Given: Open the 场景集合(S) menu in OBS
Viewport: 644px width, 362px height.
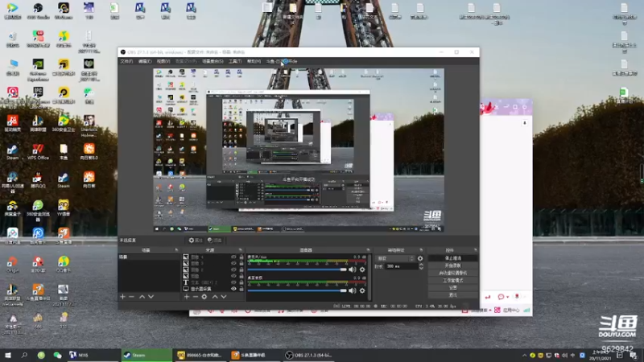Looking at the screenshot, I should (213, 62).
